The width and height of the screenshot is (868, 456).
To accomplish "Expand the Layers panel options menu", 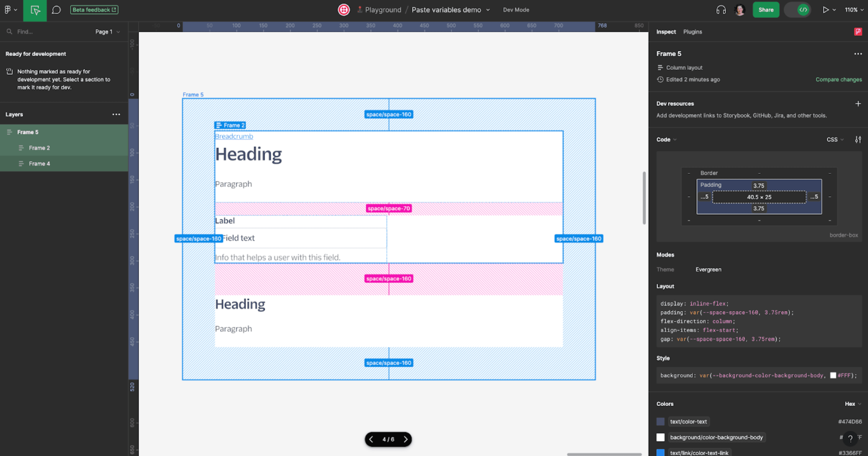I will (x=115, y=114).
